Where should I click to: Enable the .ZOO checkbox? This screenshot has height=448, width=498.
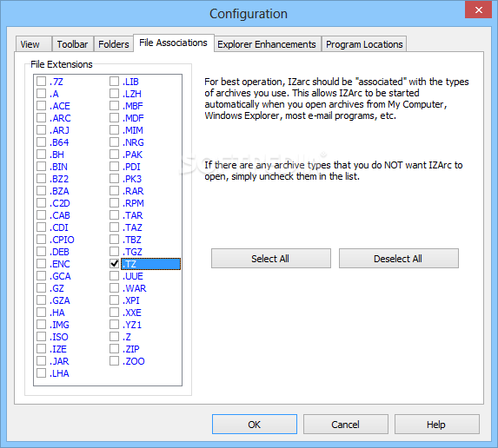tap(115, 361)
